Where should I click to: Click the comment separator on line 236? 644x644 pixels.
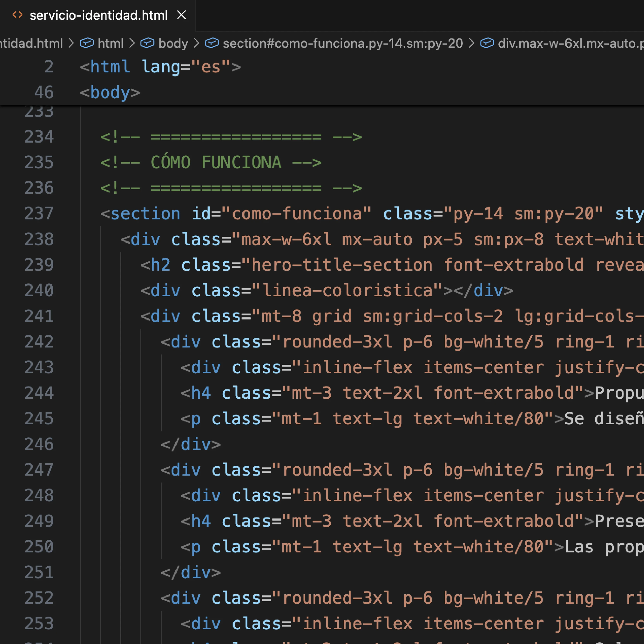(231, 188)
